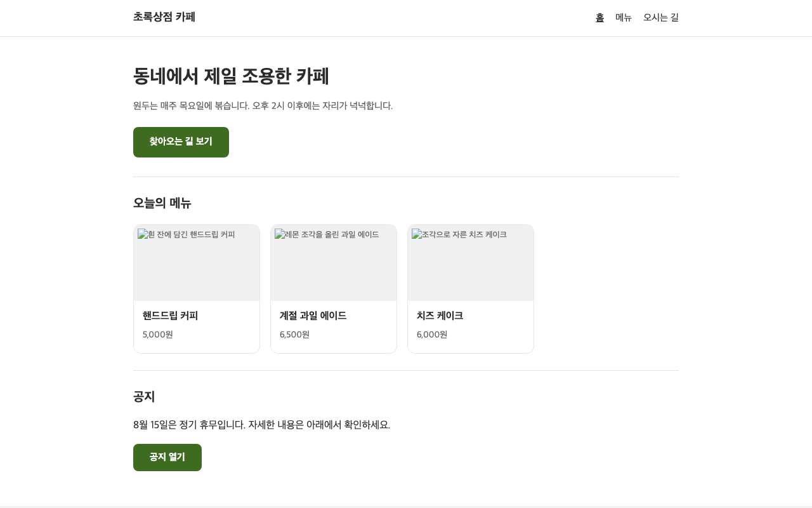812x508 pixels.
Task: Go to the 홈 navigation link
Action: (x=599, y=18)
